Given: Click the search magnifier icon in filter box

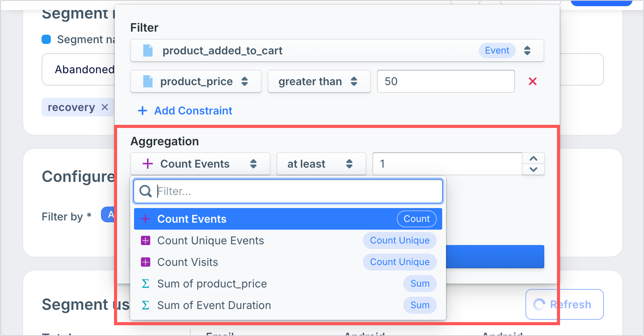Looking at the screenshot, I should [x=145, y=191].
